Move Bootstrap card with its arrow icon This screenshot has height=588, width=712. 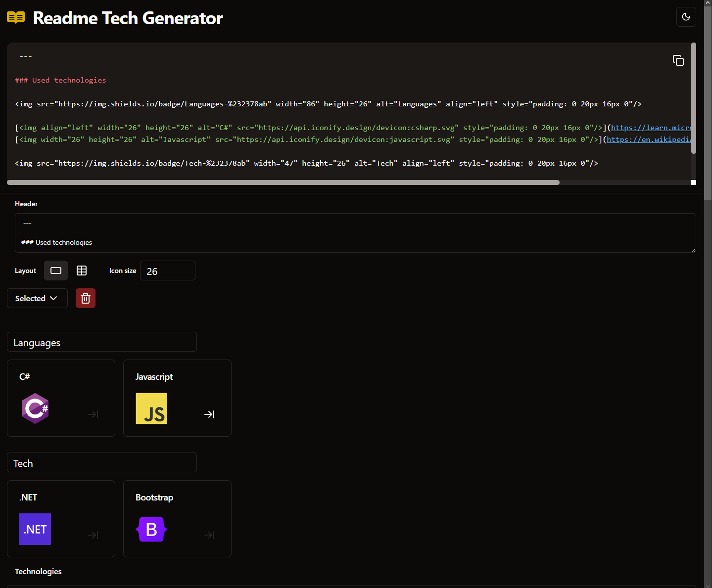click(x=209, y=535)
